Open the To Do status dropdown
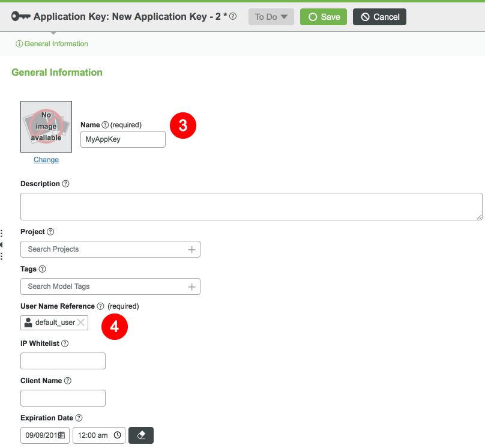485x448 pixels. point(271,17)
